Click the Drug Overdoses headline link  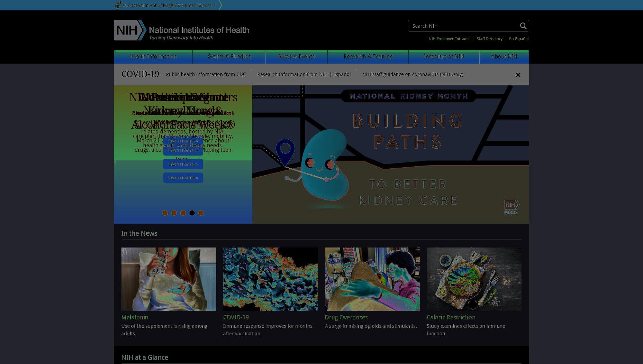(346, 317)
